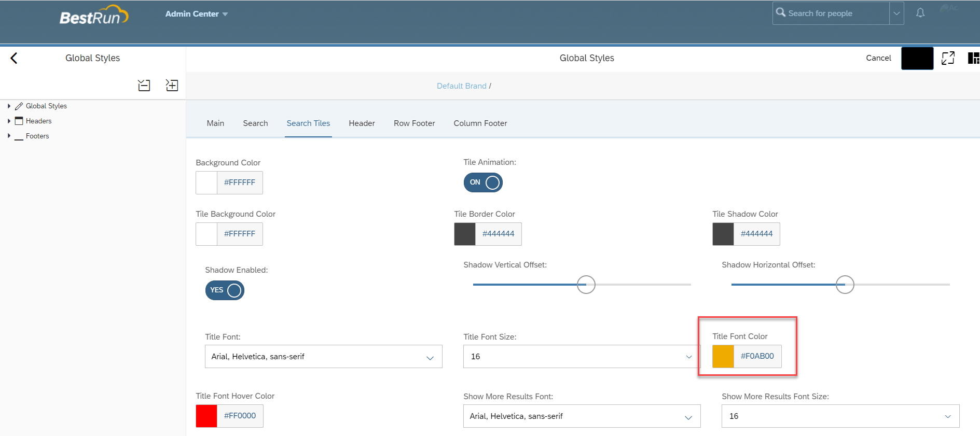Click the Tile Shadow Color #444444 value
Image resolution: width=980 pixels, height=436 pixels.
pos(756,234)
